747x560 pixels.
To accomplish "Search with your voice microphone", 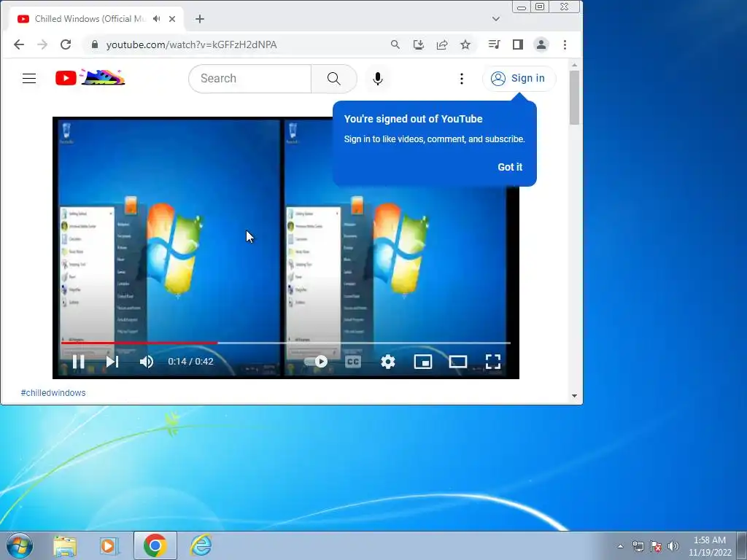I will pyautogui.click(x=378, y=79).
